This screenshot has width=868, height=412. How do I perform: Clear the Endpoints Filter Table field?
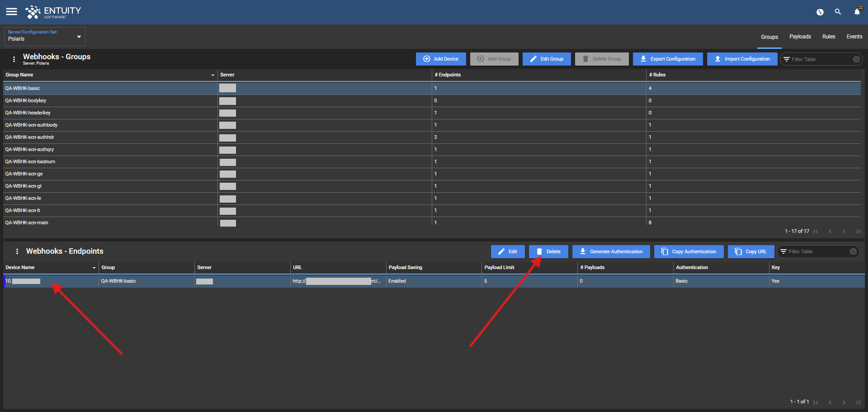pyautogui.click(x=853, y=251)
